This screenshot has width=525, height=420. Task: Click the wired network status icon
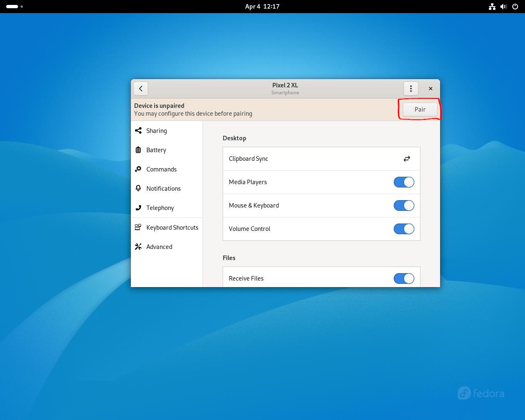click(492, 7)
